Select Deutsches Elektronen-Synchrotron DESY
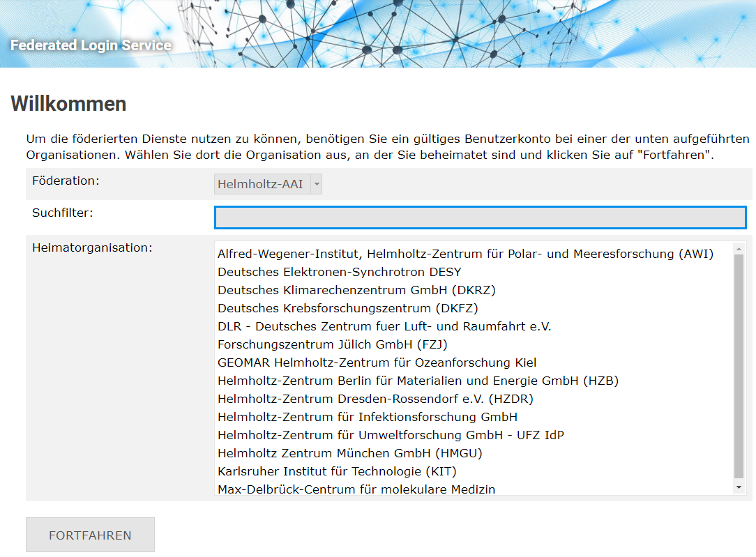Image resolution: width=756 pixels, height=557 pixels. pos(340,273)
